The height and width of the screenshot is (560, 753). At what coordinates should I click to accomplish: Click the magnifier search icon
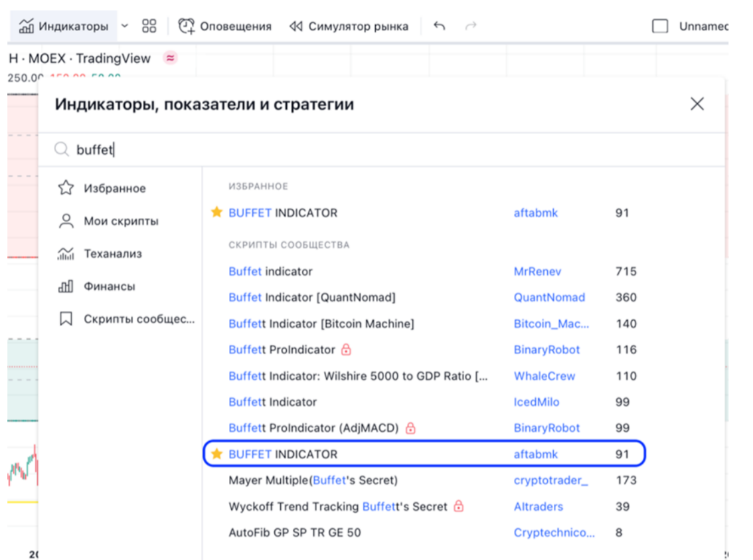62,149
